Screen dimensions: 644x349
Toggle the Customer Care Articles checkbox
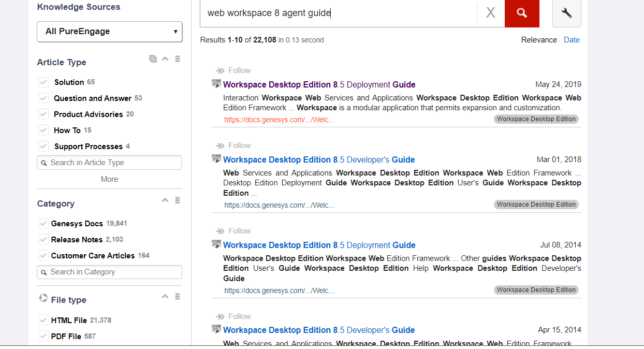point(43,256)
